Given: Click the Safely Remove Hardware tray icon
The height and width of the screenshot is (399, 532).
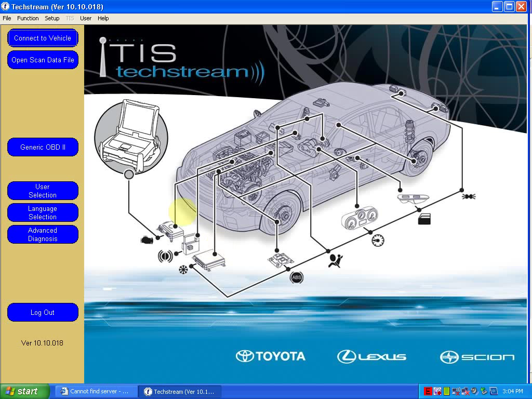Looking at the screenshot, I should tap(484, 392).
